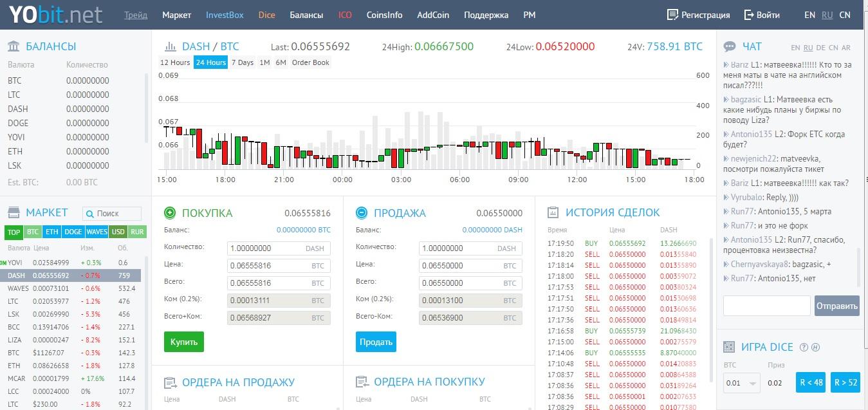
Task: Open Балансы in the top menu
Action: [x=307, y=15]
